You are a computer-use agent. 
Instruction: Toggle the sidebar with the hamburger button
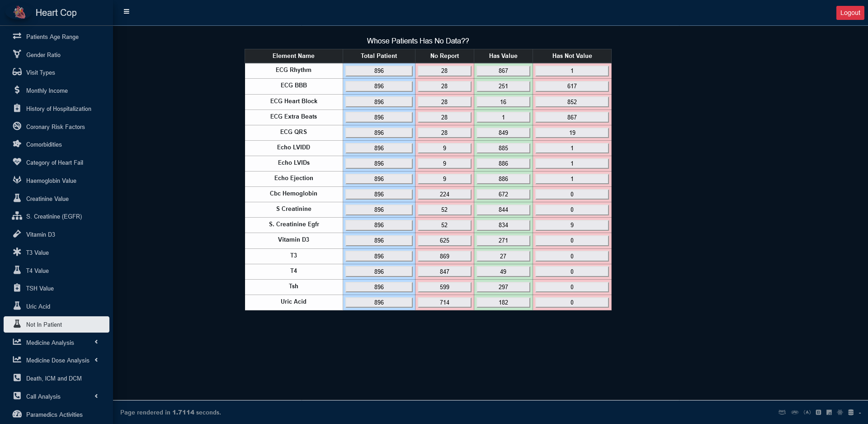[127, 12]
